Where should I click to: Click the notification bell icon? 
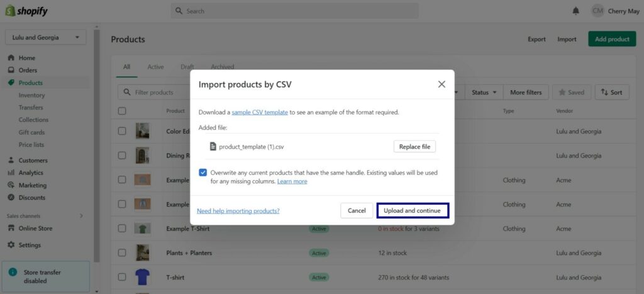tap(575, 11)
